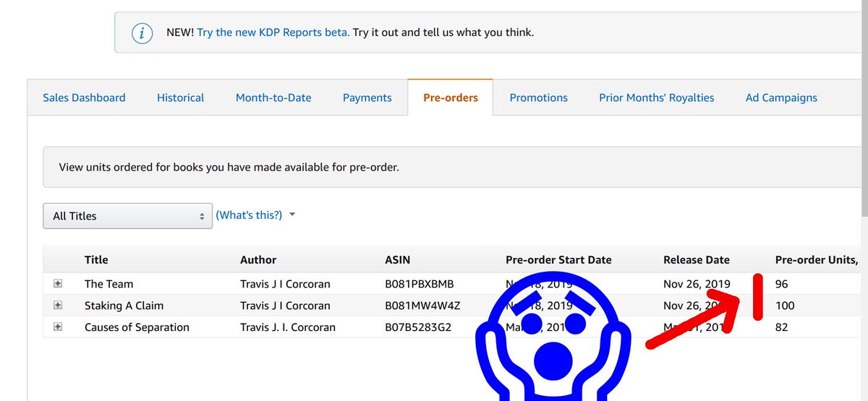The width and height of the screenshot is (868, 401).
Task: Click the Pre-order Start Date header
Action: (558, 259)
